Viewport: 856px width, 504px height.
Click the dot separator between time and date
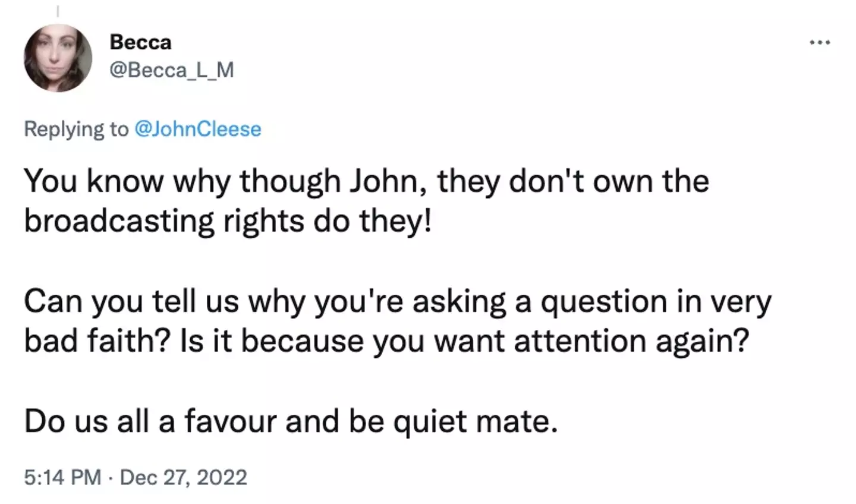pos(111,477)
